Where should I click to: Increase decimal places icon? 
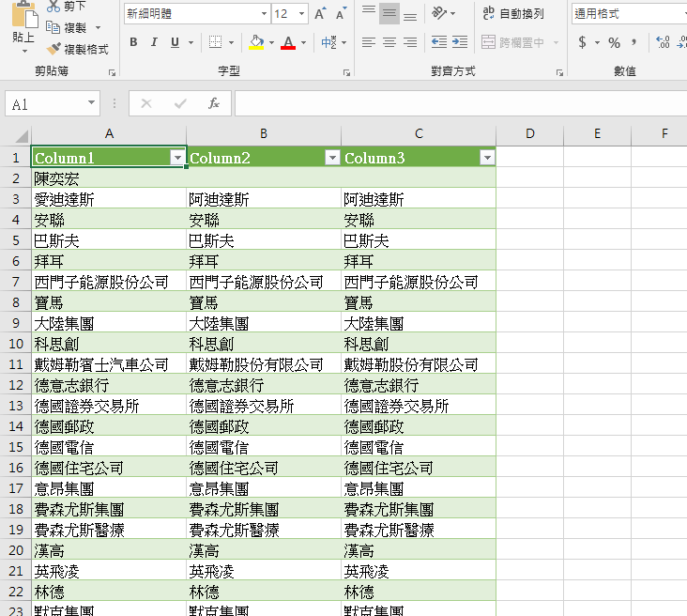663,42
